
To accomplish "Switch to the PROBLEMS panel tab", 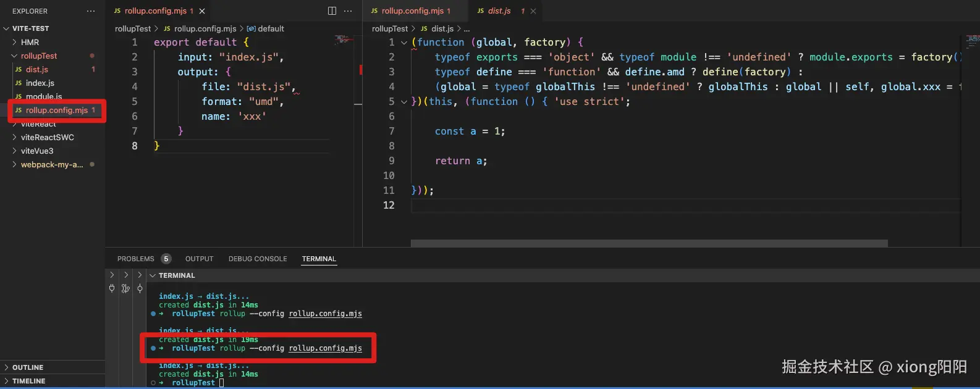I will pos(136,259).
